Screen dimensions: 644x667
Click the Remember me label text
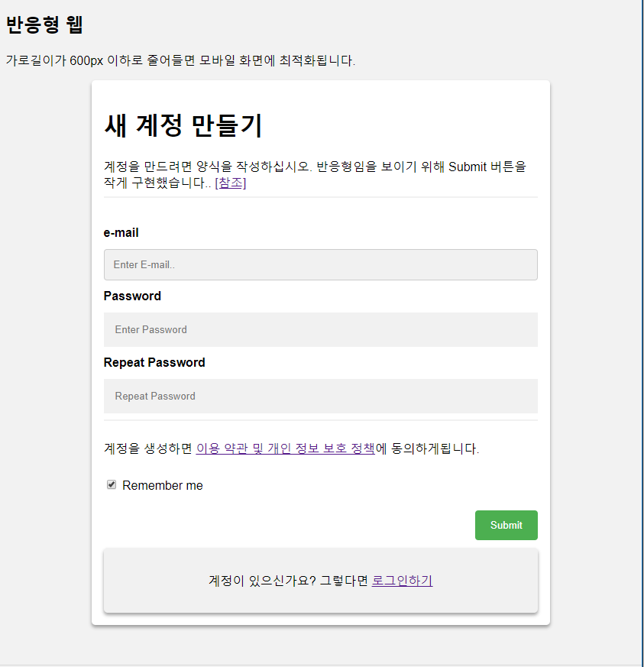coord(163,486)
